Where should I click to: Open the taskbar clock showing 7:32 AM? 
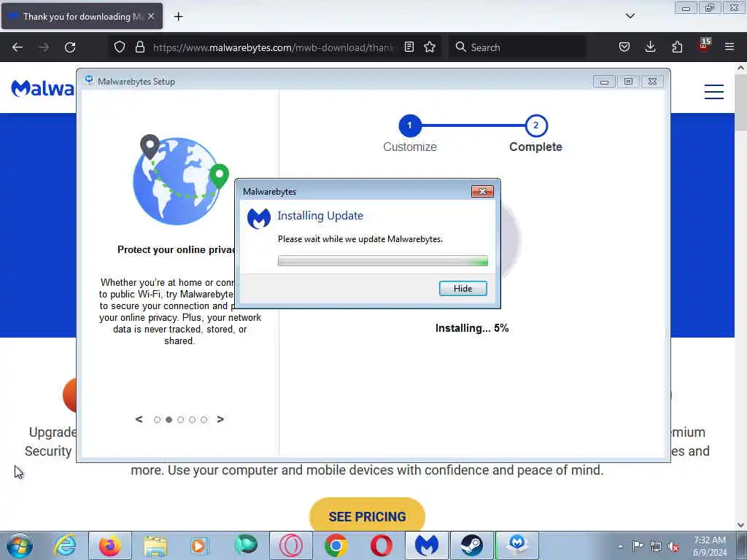709,546
